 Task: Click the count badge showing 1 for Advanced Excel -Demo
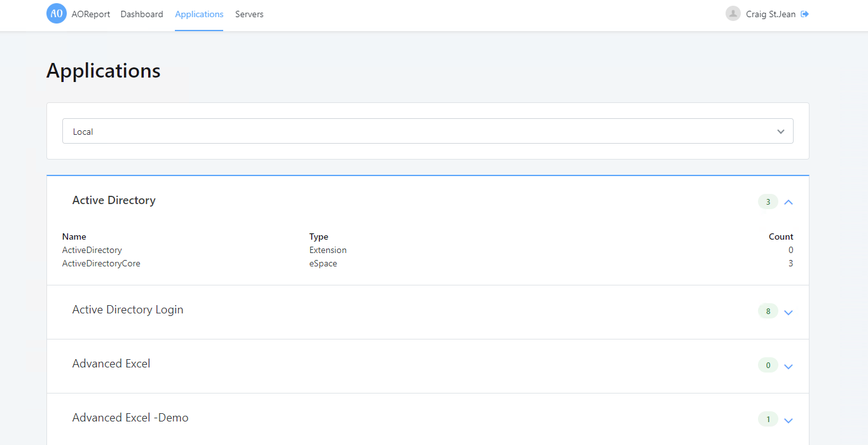(x=768, y=419)
